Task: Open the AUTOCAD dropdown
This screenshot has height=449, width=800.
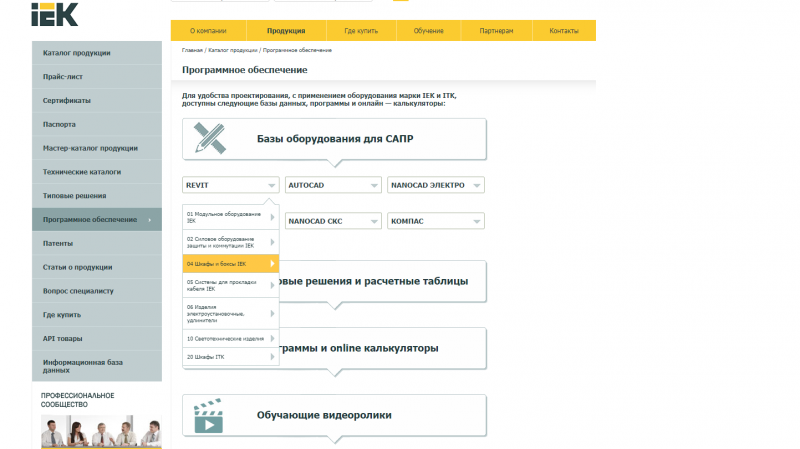Action: click(333, 185)
